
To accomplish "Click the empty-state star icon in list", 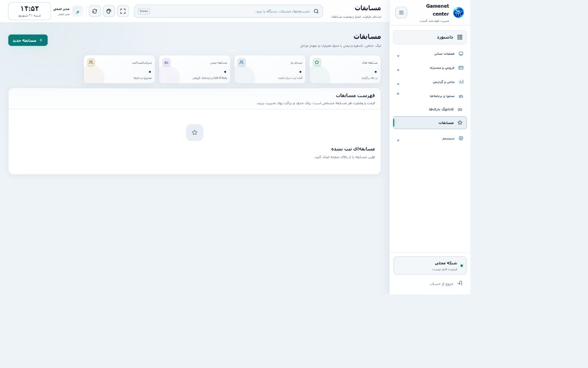I will pos(194,132).
